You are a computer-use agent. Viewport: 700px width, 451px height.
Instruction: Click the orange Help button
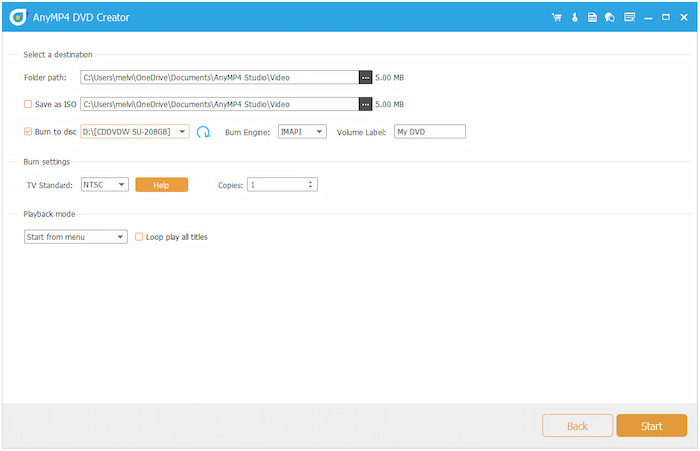[161, 185]
